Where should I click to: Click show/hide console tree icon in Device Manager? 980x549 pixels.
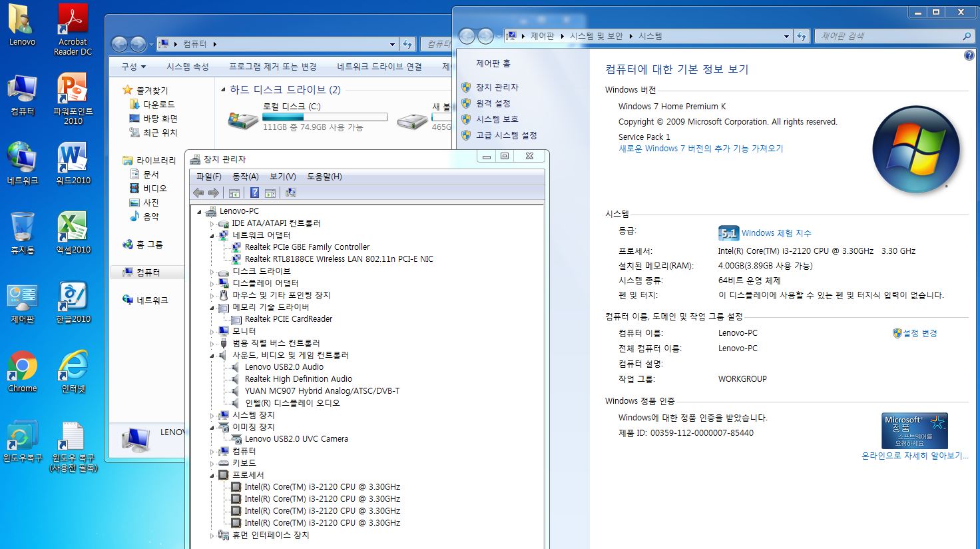pos(234,193)
